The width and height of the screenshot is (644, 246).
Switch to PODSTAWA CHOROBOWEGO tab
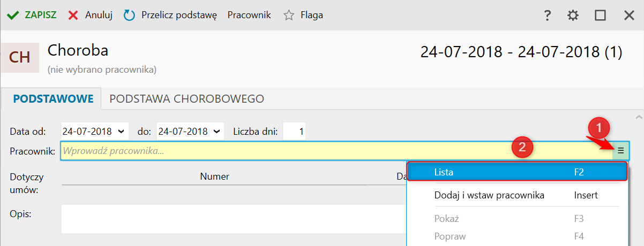(x=186, y=99)
